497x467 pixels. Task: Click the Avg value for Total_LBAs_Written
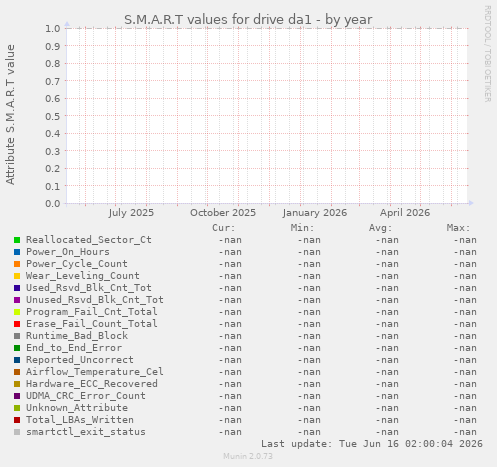pos(387,420)
